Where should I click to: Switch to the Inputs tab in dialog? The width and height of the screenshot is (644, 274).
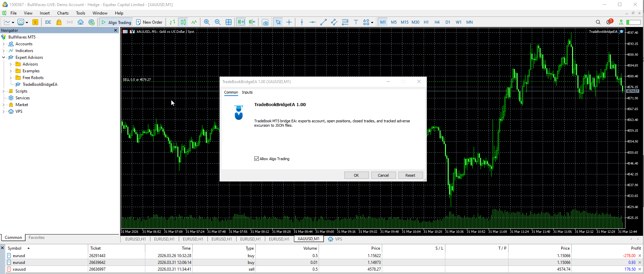(247, 92)
